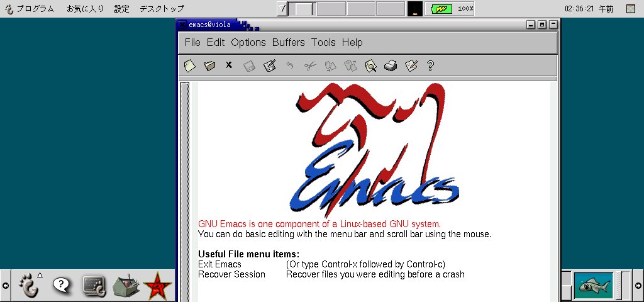
Task: Open the Buffers menu
Action: 288,42
